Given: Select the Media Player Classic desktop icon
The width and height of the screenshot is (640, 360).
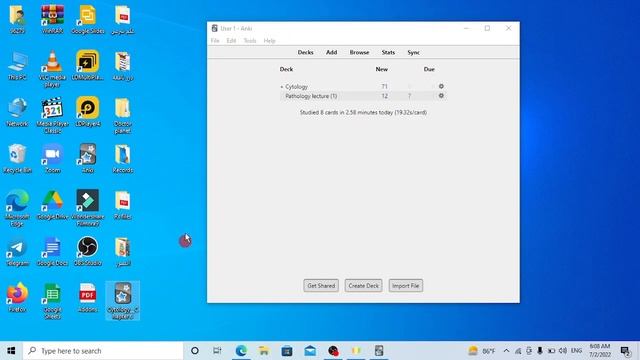Looking at the screenshot, I should 52,116.
